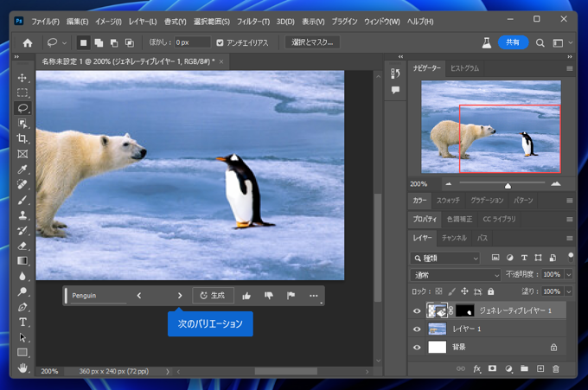Viewport: 588px width, 390px height.
Task: Hide the ジェネレーティブレイヤー 1 layer
Action: pyautogui.click(x=417, y=310)
